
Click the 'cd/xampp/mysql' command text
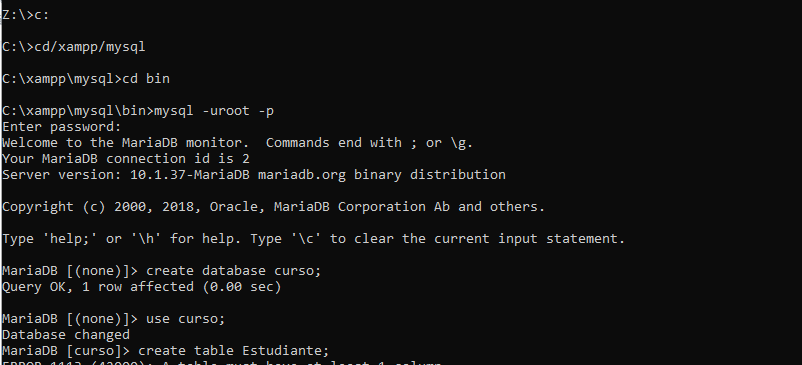(90, 47)
